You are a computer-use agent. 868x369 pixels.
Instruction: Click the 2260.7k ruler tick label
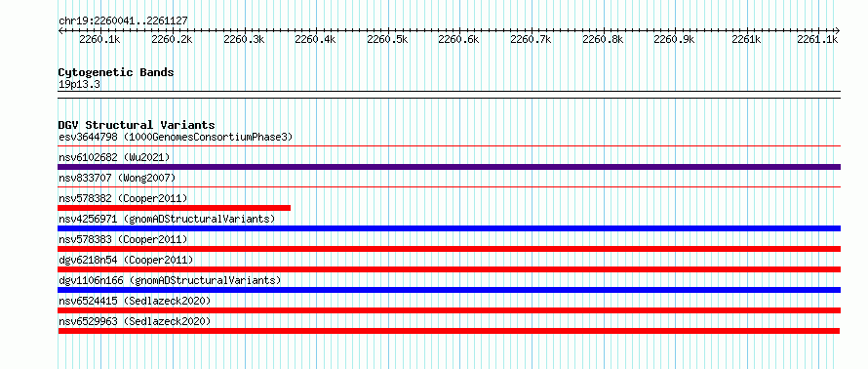coord(531,40)
